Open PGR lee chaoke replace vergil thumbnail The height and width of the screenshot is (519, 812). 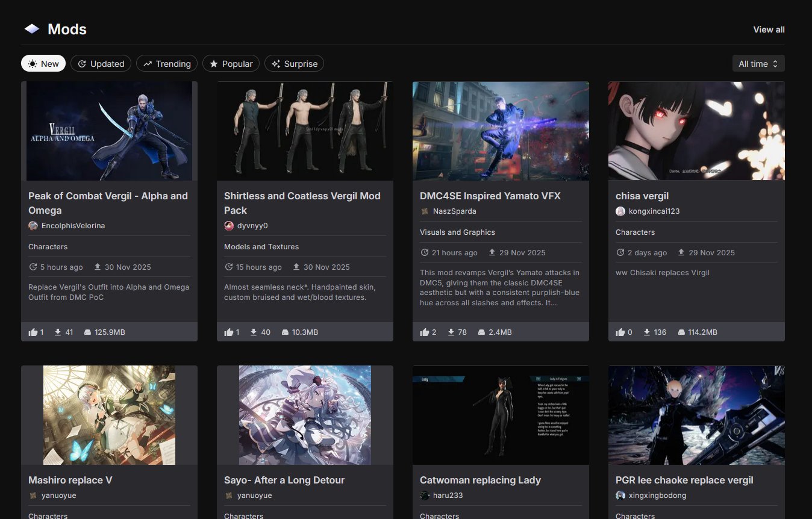[x=696, y=415]
